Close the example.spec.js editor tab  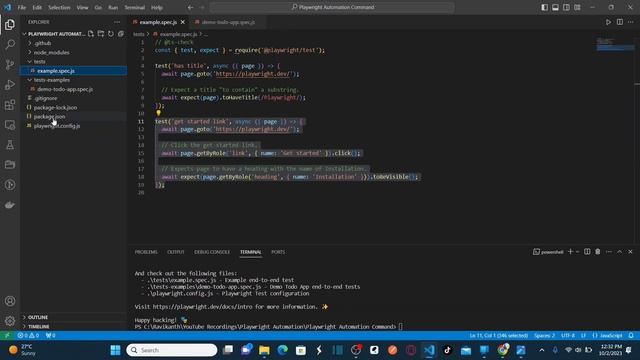coord(183,22)
